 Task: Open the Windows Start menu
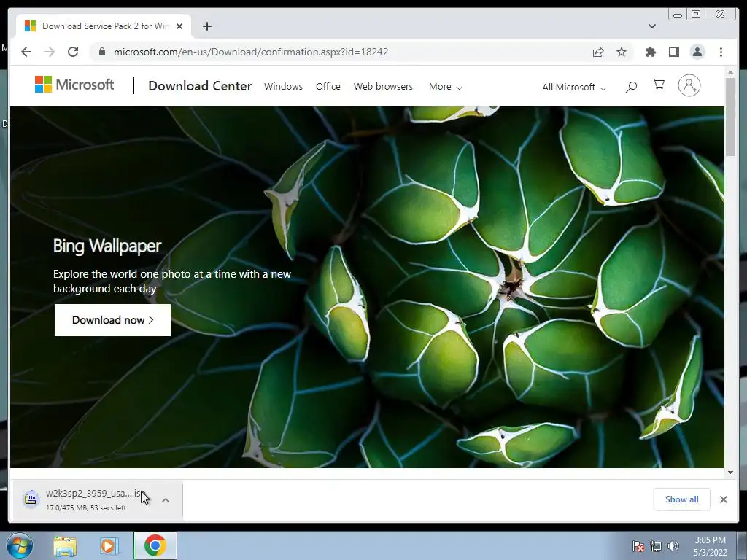pos(19,545)
